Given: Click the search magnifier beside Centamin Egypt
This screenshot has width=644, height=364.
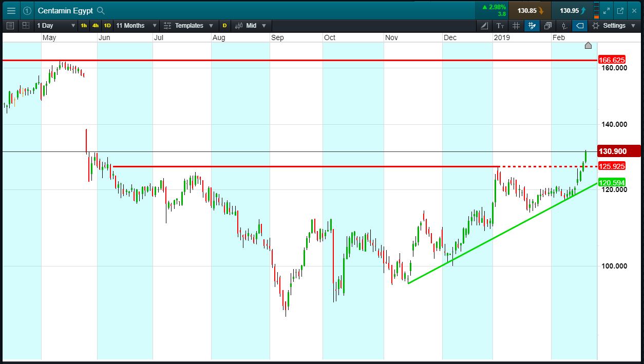Looking at the screenshot, I should click(101, 10).
